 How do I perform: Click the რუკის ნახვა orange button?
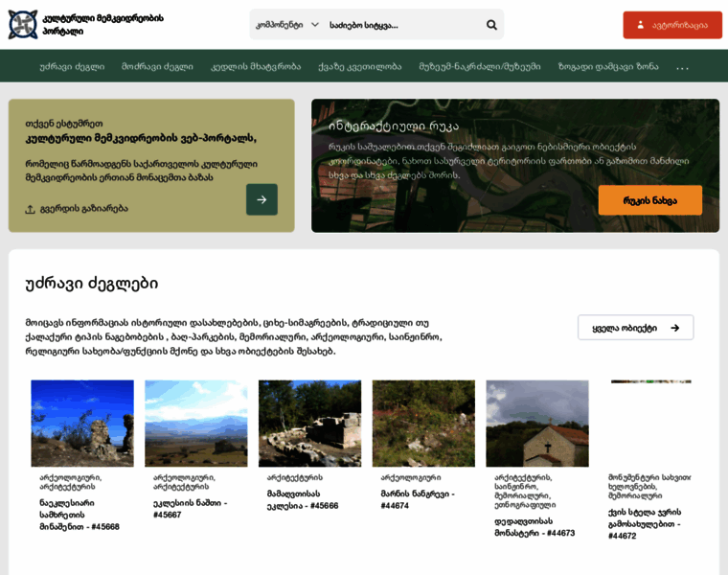[650, 200]
